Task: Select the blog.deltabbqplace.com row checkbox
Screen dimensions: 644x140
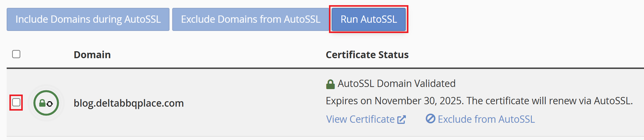Action: (x=16, y=103)
